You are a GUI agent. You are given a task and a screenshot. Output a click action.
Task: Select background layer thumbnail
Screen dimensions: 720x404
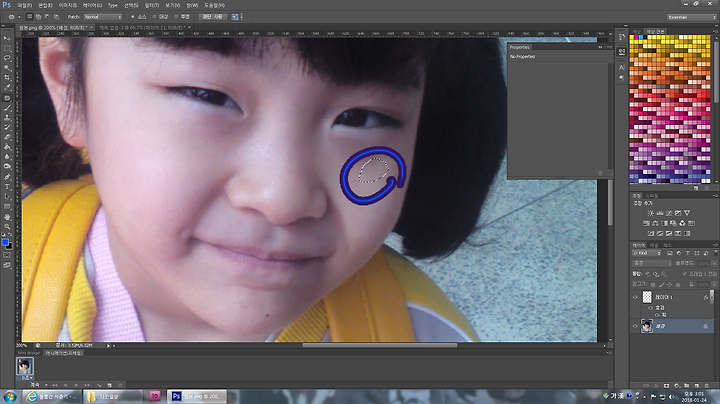pos(647,326)
